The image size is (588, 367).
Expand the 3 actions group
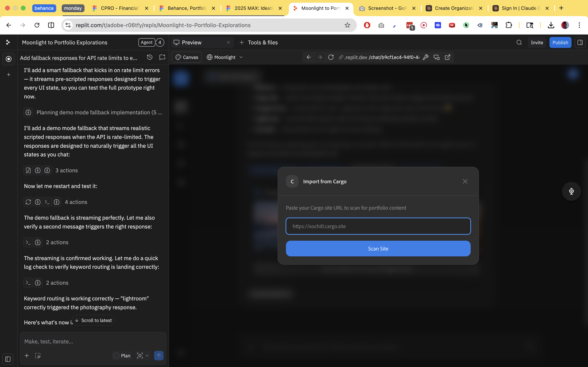(51, 170)
